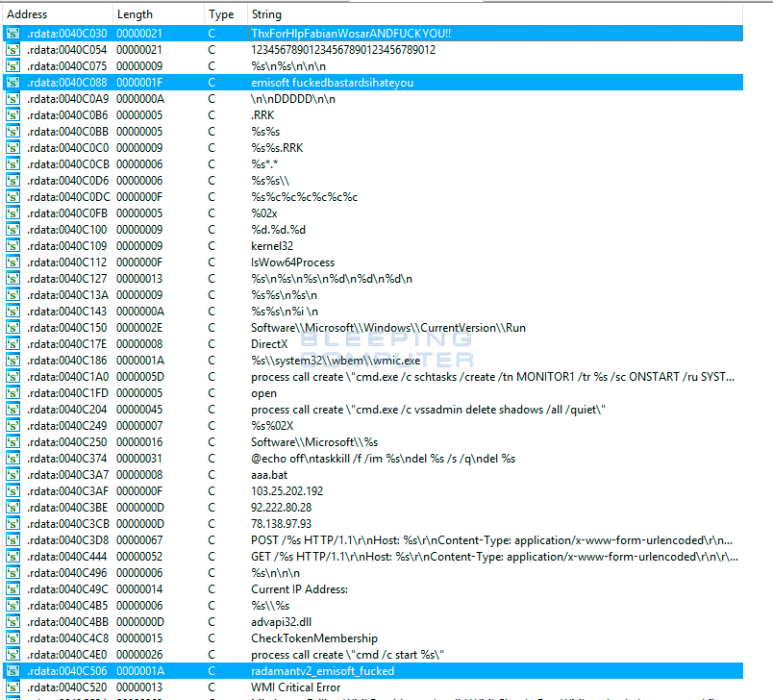Select the Current IP Address: string
This screenshot has width=773, height=700.
pyautogui.click(x=299, y=589)
